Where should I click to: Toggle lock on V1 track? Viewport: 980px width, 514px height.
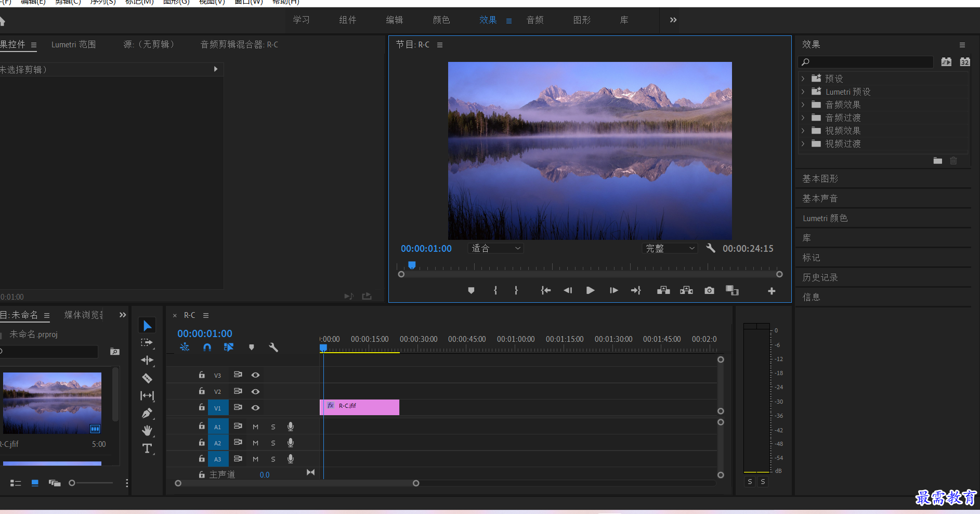coord(202,407)
